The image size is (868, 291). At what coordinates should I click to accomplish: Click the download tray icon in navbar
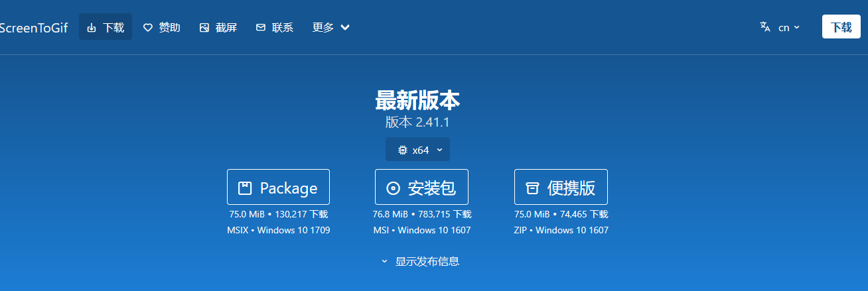(92, 27)
